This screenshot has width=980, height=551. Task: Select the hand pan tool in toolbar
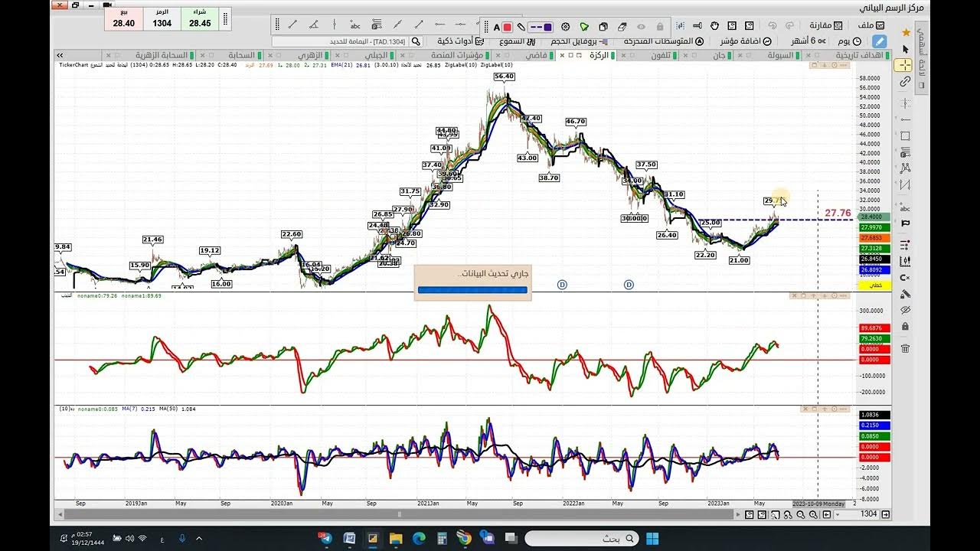coord(714,26)
